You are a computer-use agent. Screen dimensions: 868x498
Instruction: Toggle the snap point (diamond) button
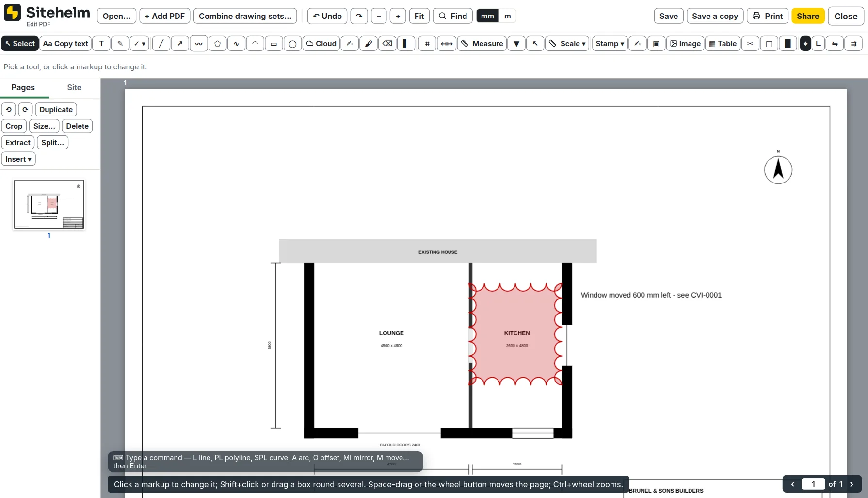coord(805,44)
